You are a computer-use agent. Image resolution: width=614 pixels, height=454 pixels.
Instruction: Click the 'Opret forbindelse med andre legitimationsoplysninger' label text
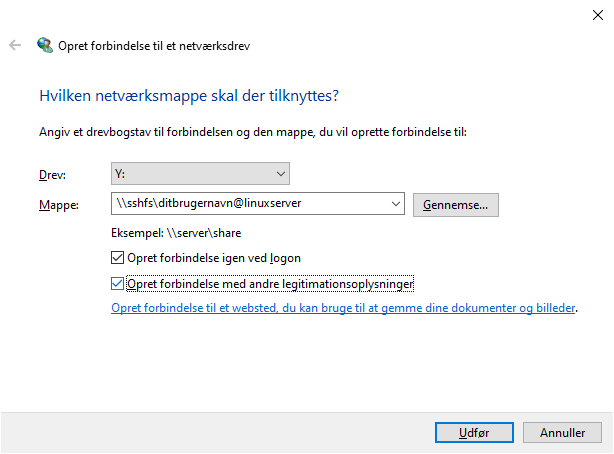point(271,284)
